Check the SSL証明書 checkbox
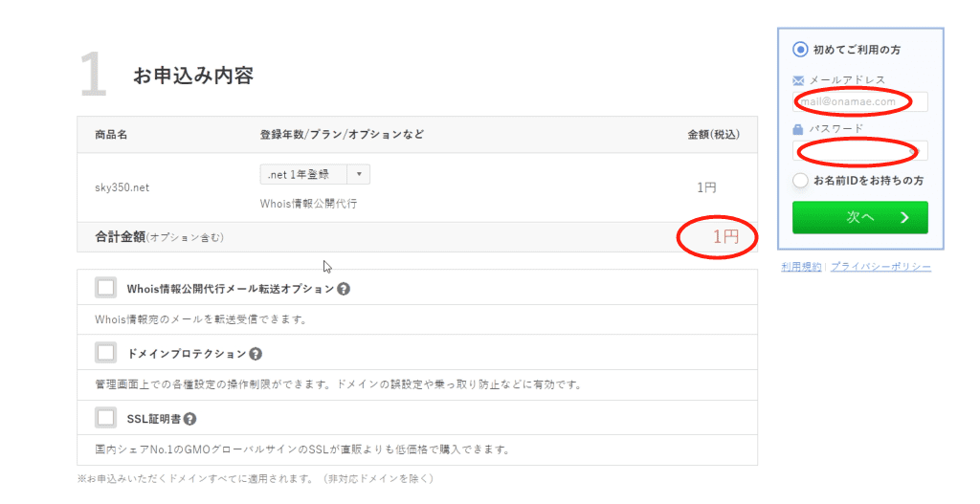980x504 pixels. pyautogui.click(x=106, y=418)
